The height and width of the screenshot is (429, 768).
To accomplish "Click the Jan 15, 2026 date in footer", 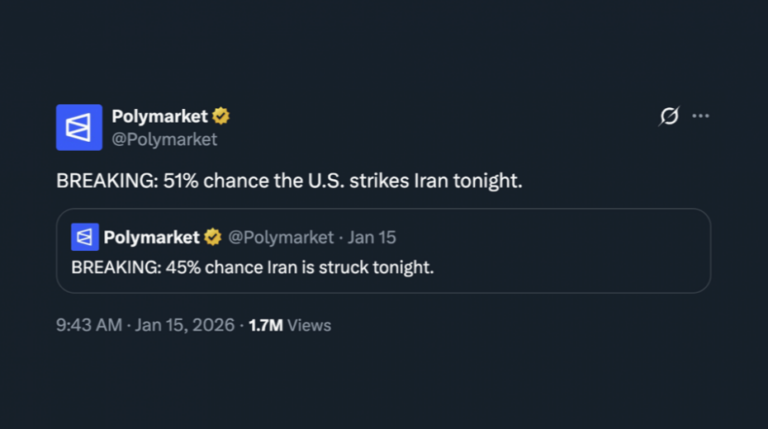I will (x=185, y=325).
